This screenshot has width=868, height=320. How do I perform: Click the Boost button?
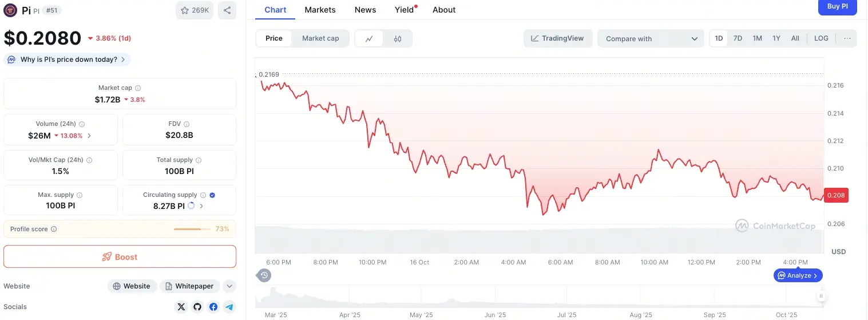[120, 257]
